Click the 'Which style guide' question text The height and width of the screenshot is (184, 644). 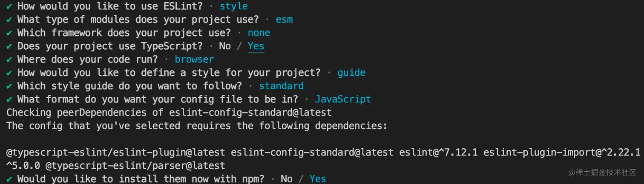[129, 86]
